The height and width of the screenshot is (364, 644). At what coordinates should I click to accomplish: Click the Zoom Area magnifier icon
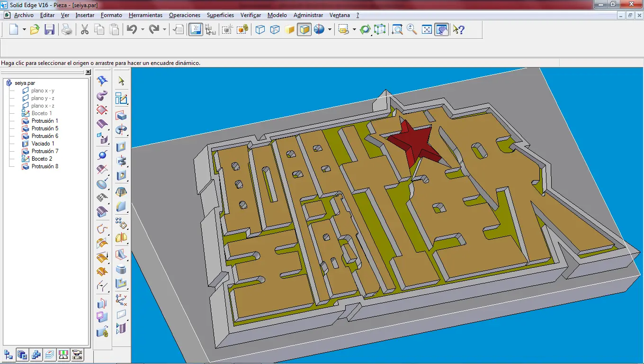(x=397, y=29)
